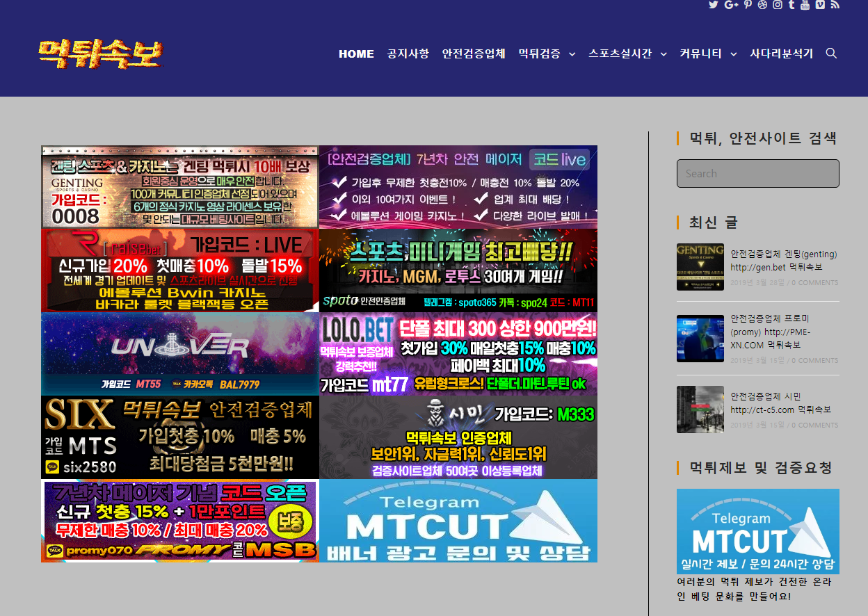Image resolution: width=868 pixels, height=616 pixels.
Task: Open the 가입코드 LIVE red banner
Action: [180, 270]
